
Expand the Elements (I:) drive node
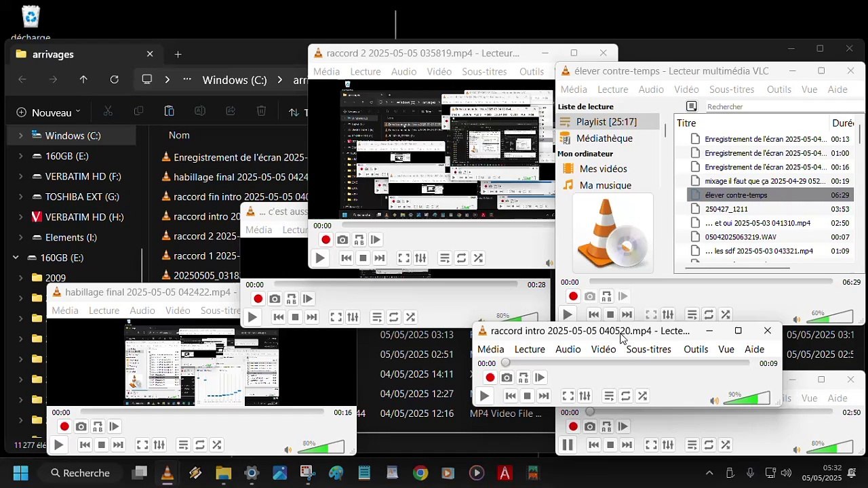point(20,237)
